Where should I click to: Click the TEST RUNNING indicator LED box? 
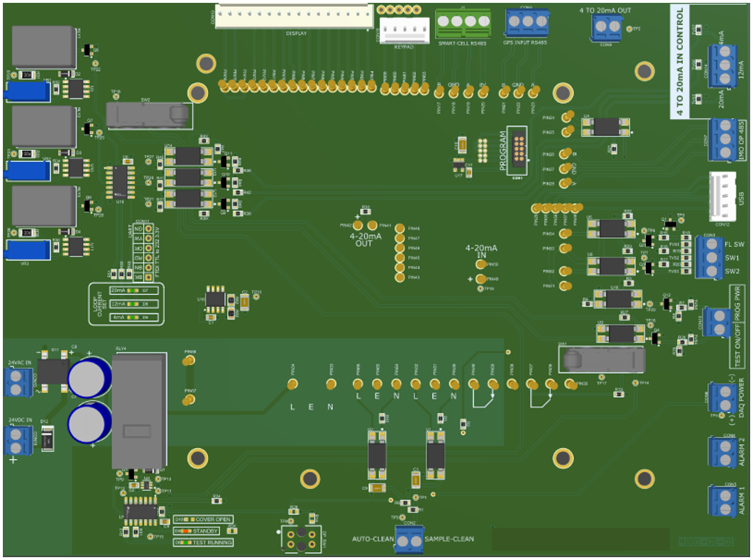[x=203, y=542]
